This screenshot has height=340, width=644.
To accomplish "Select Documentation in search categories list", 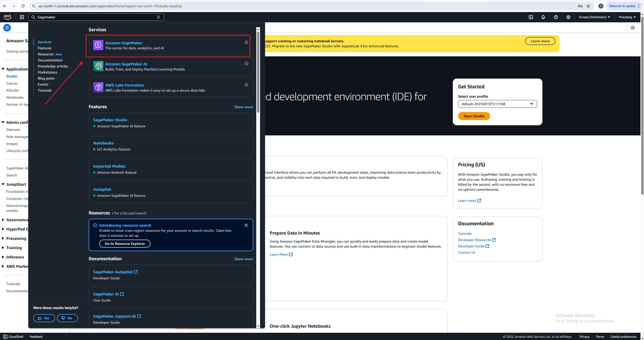I will (50, 60).
